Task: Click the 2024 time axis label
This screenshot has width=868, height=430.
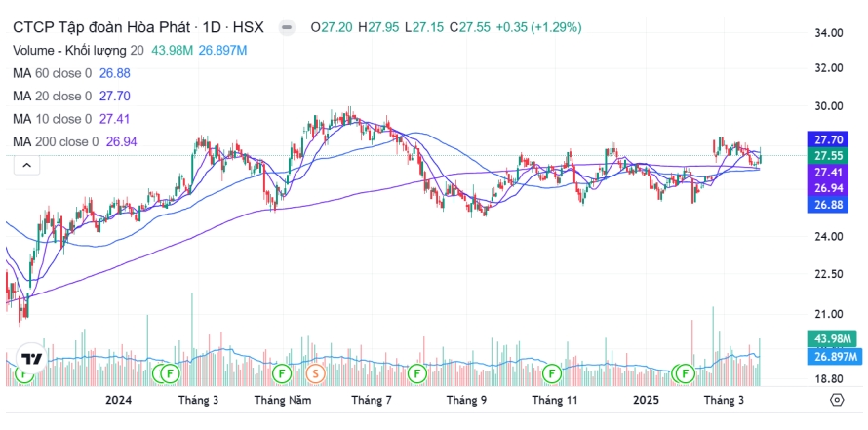Action: (x=118, y=400)
